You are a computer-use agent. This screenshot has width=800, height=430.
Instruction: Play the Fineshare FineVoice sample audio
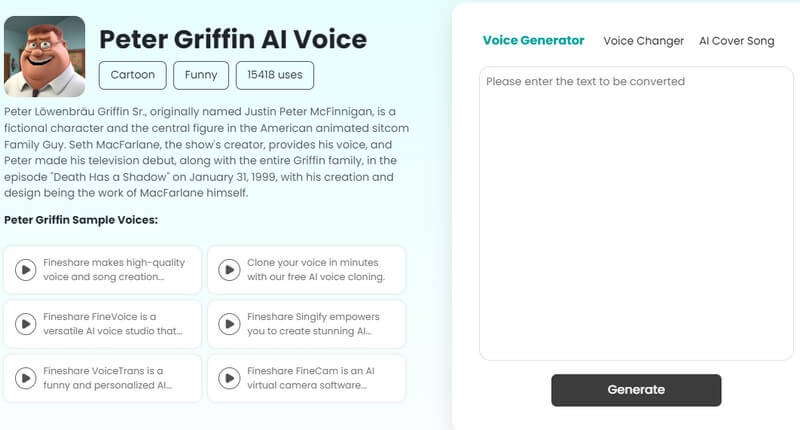25,324
